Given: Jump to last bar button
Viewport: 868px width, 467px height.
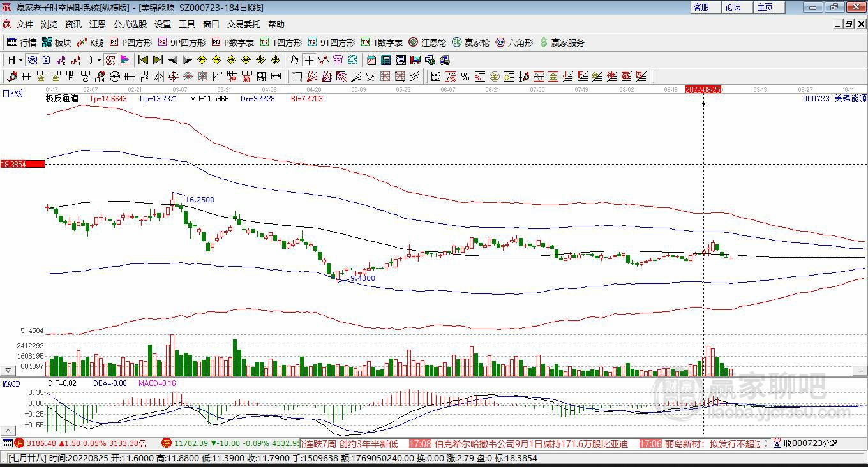Looking at the screenshot, I should (x=158, y=60).
